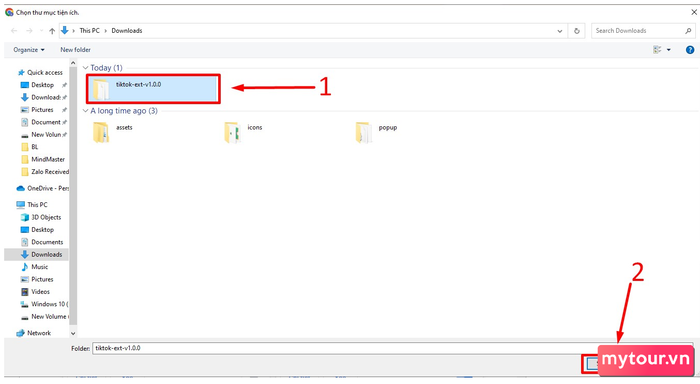Change the view layout icon
This screenshot has width=700, height=384.
[657, 50]
